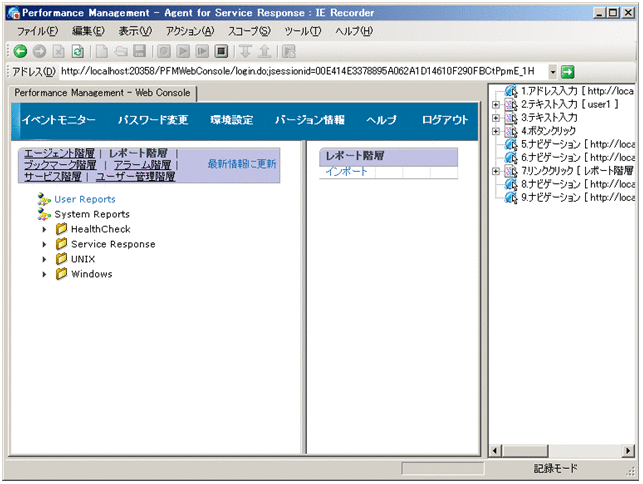Image resolution: width=643 pixels, height=484 pixels.
Task: Select the Performance Management - Web Console tab
Action: click(103, 93)
